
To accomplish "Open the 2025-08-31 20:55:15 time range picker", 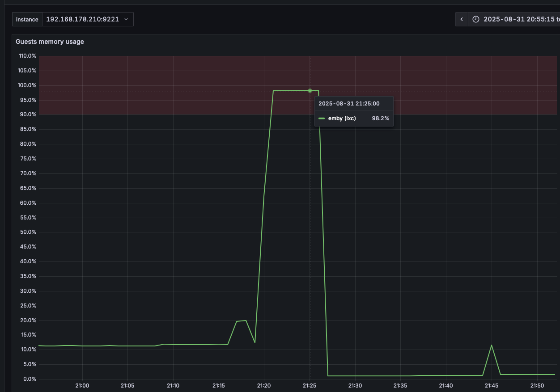I will point(519,19).
